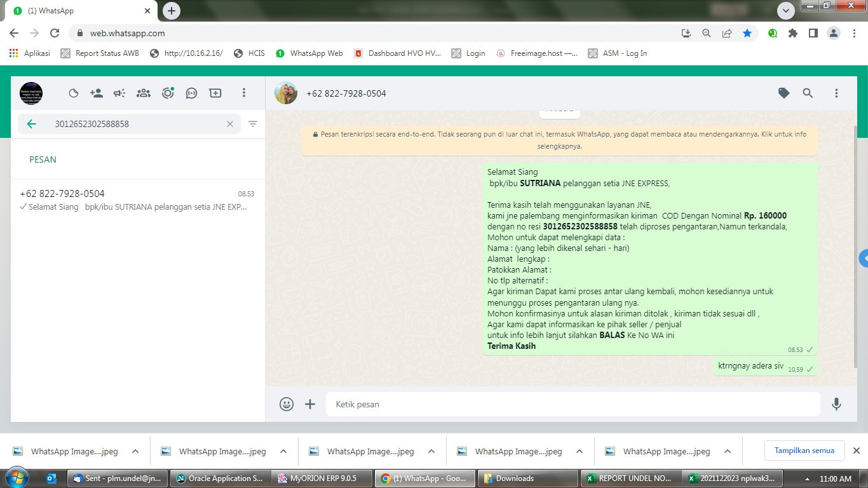This screenshot has height=488, width=868.
Task: Open Aplikasi bookmark shortcut
Action: click(x=30, y=53)
